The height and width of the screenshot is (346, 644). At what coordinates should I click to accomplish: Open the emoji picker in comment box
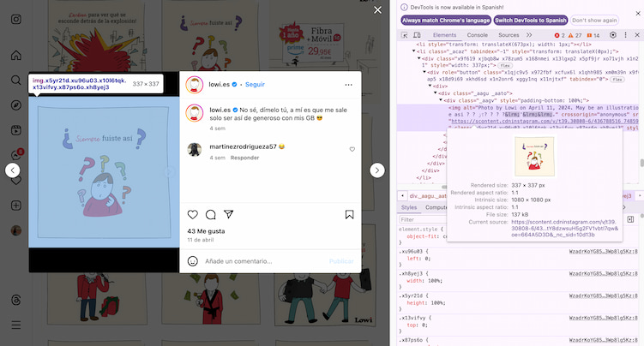click(193, 261)
